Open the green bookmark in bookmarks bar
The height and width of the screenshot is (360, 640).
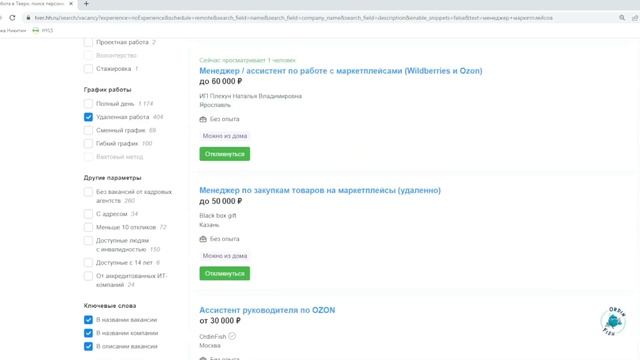[x=42, y=30]
